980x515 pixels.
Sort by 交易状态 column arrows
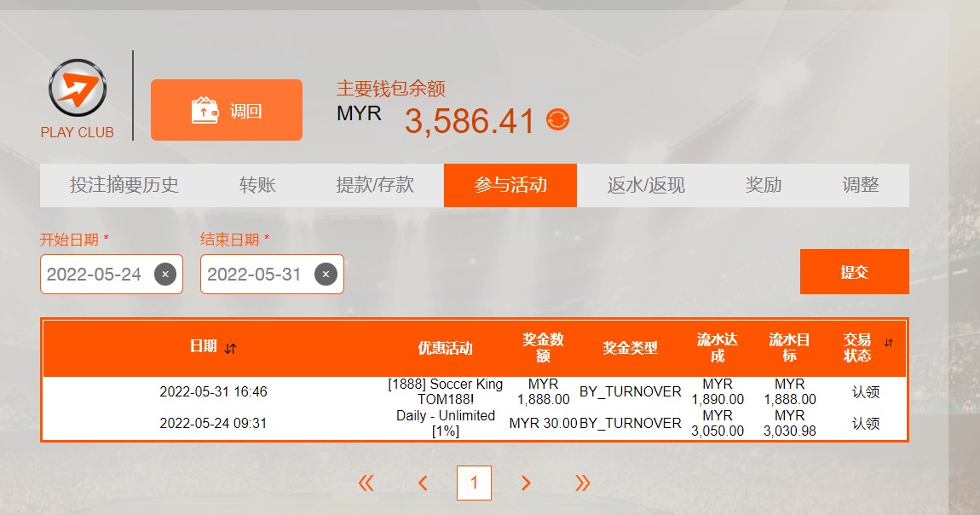pyautogui.click(x=889, y=343)
